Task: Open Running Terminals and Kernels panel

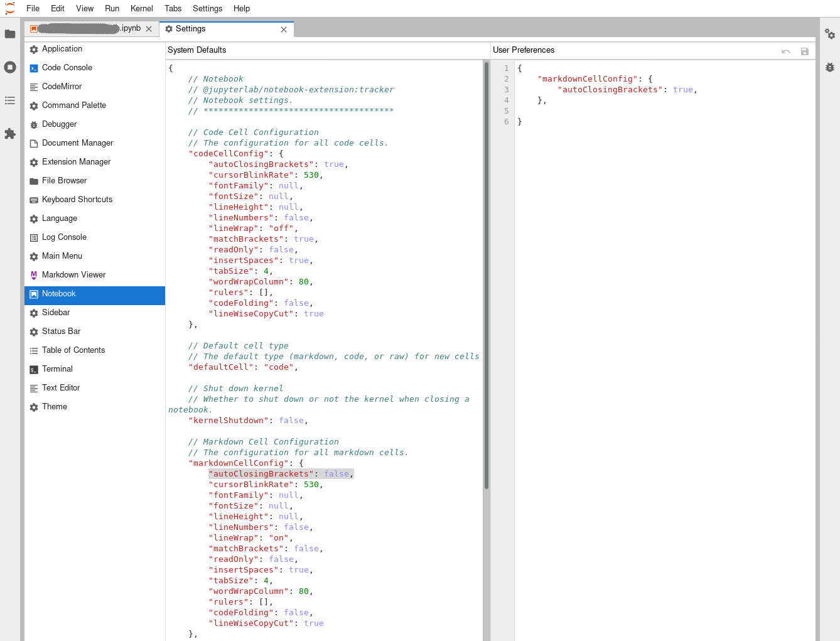Action: pos(10,67)
